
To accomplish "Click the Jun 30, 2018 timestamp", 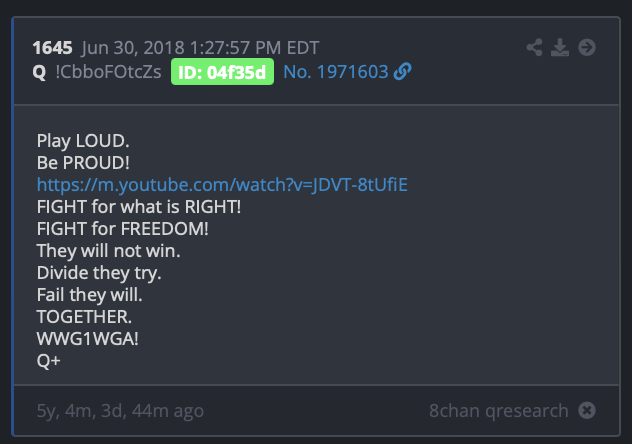I will coord(200,48).
